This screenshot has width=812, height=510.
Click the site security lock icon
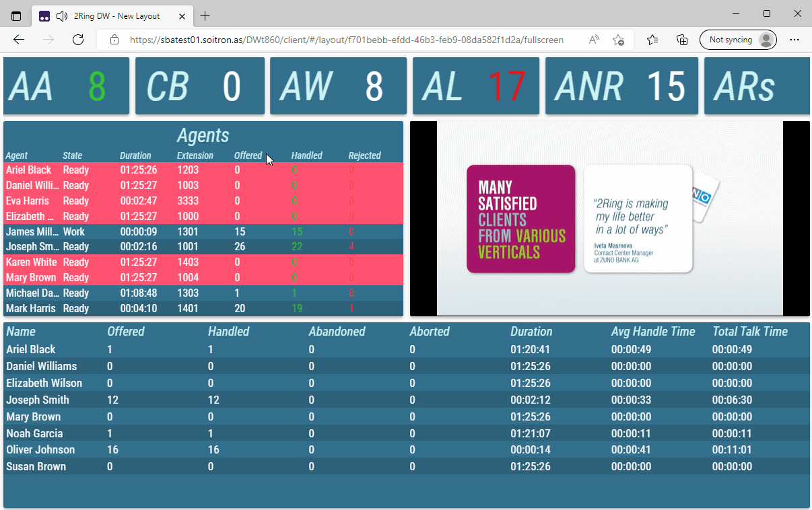coord(115,40)
